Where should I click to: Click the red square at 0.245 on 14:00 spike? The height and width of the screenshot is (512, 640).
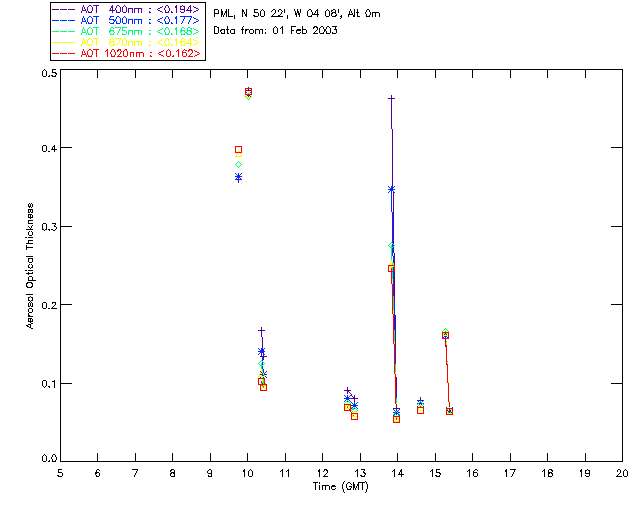[391, 269]
